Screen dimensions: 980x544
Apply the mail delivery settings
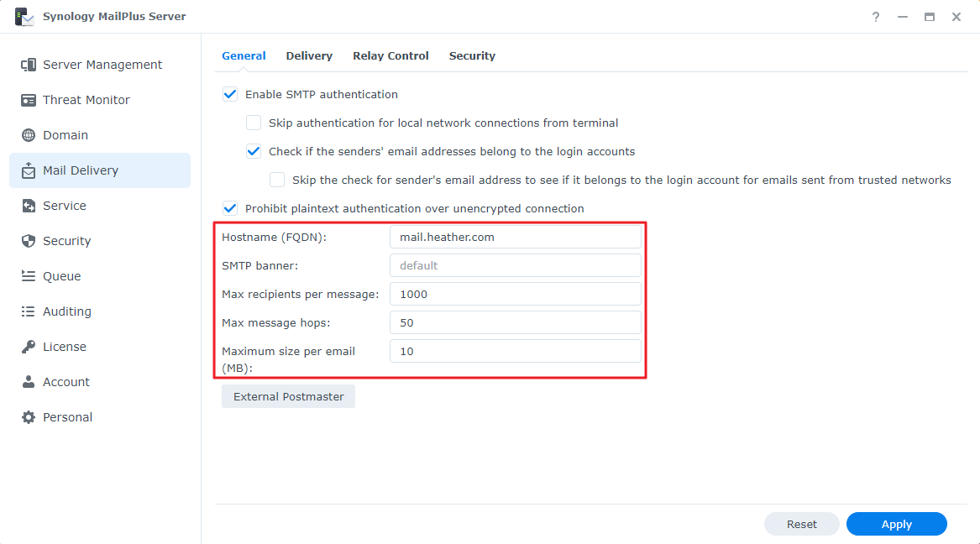click(x=896, y=523)
